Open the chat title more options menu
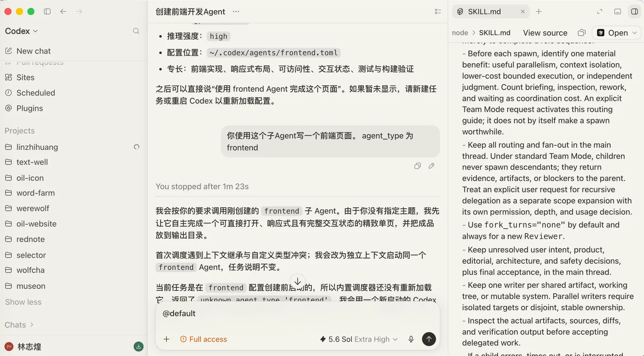 [236, 11]
